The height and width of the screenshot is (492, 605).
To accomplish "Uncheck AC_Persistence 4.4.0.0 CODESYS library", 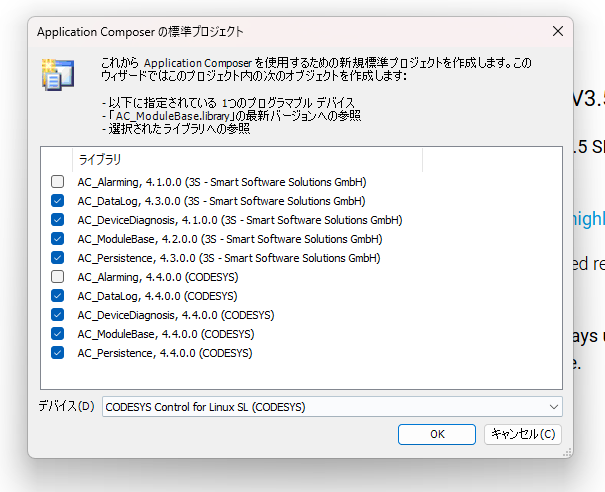I will coord(57,353).
